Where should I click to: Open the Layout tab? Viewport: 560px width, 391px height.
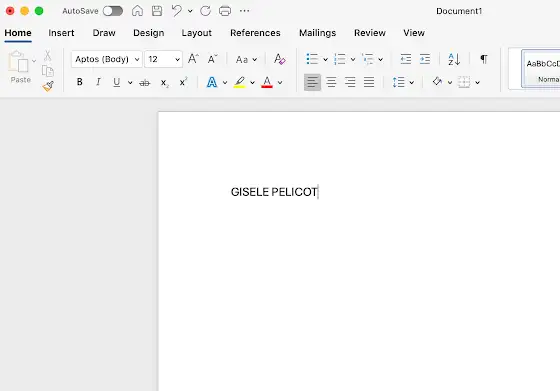(x=196, y=33)
